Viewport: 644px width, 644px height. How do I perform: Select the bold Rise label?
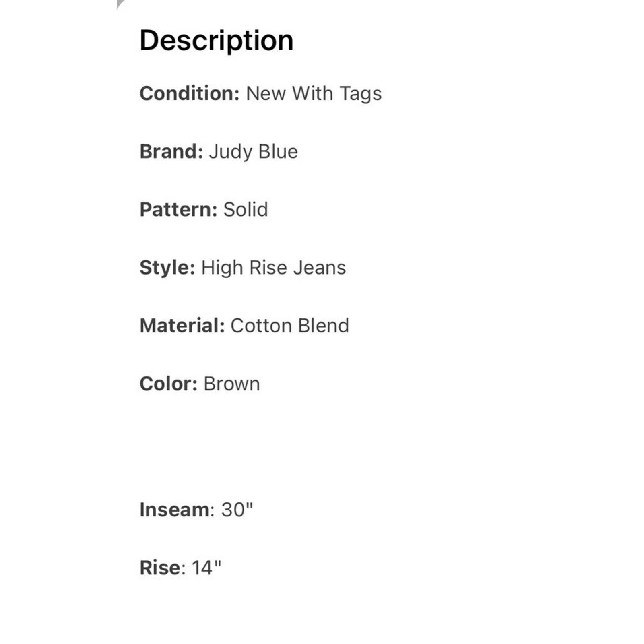pos(160,568)
